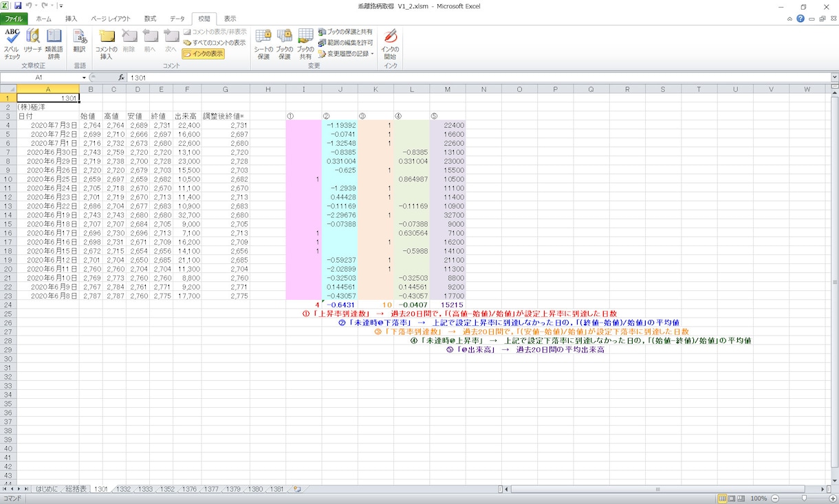The width and height of the screenshot is (839, 504).
Task: Click the 100% zoom level in the status bar
Action: tap(759, 498)
